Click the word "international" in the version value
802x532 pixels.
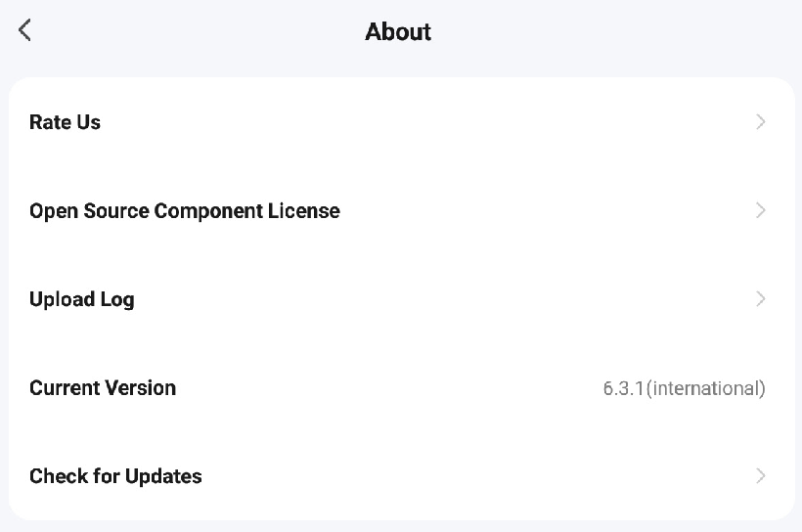(704, 388)
